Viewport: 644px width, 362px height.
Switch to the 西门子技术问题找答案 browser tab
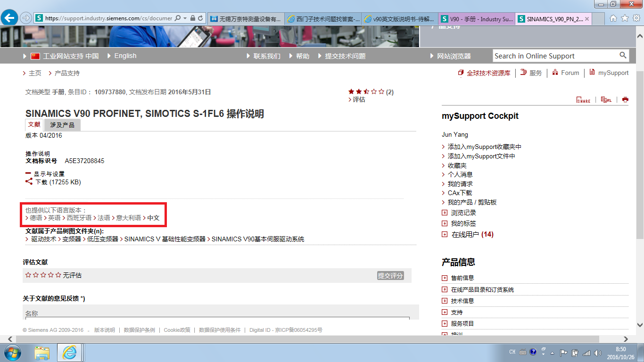coord(323,19)
